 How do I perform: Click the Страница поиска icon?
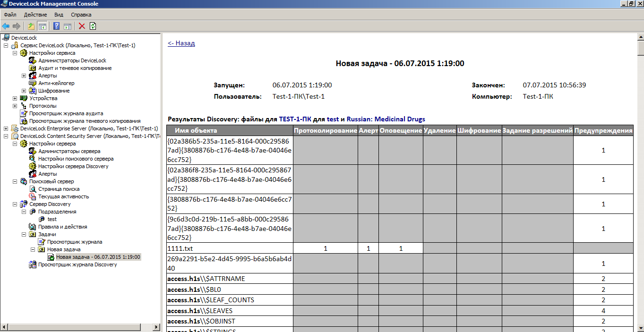coord(33,189)
